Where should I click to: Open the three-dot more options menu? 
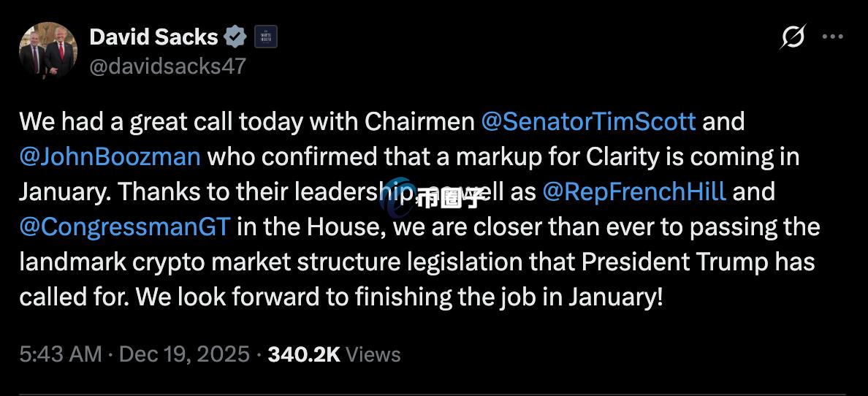click(x=833, y=37)
